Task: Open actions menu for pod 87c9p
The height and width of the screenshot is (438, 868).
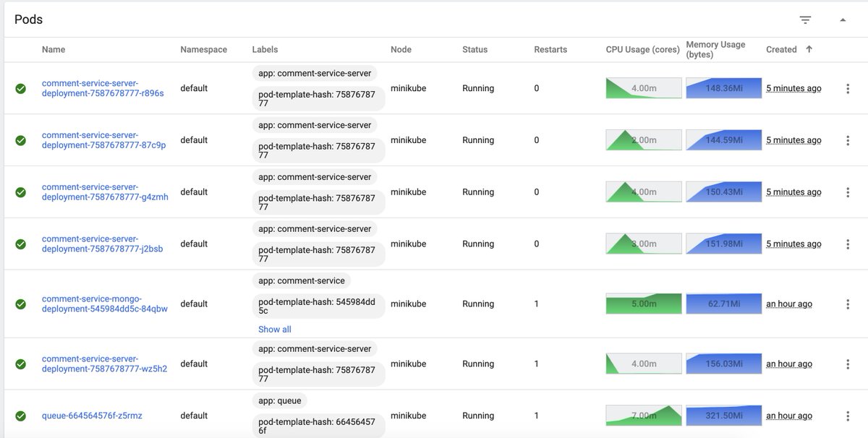Action: coord(848,140)
